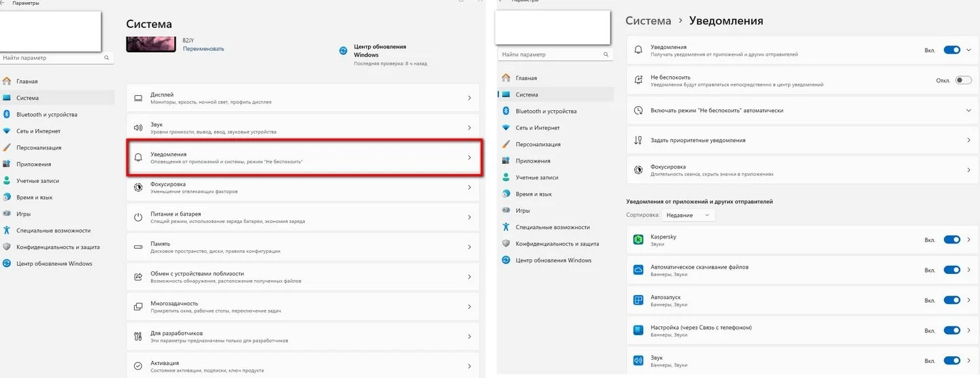980x378 pixels.
Task: Open Задать приоритетные уведомления
Action: pos(802,140)
